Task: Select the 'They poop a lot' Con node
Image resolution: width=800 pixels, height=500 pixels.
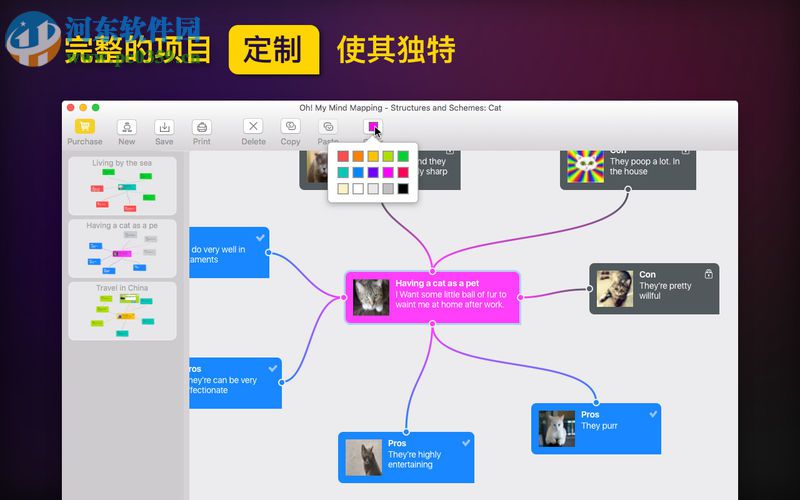Action: (x=628, y=170)
